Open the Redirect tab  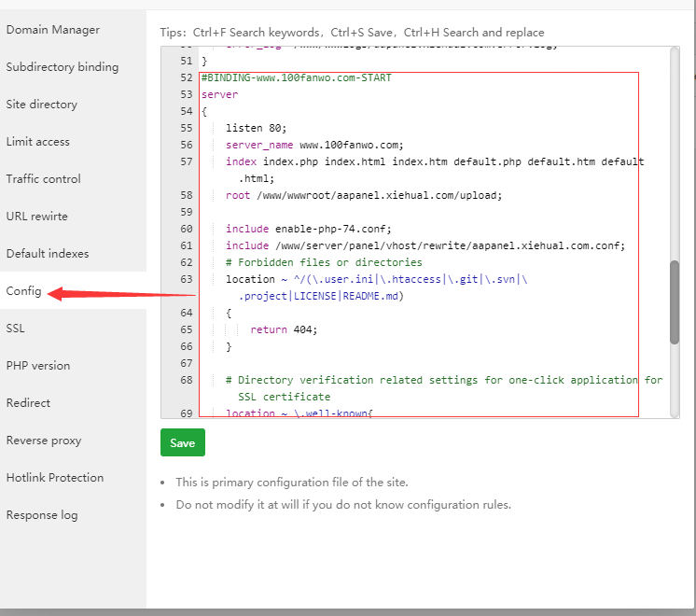coord(28,403)
